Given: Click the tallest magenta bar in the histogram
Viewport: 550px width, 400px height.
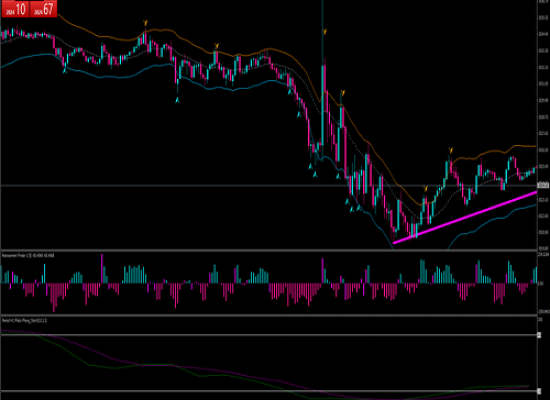Looking at the screenshot, I should [x=102, y=269].
